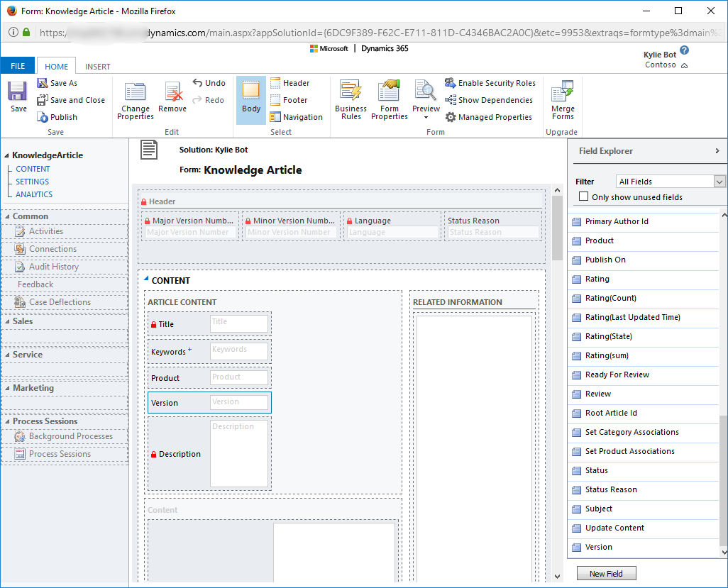Open Form Properties
This screenshot has width=728, height=588.
click(x=389, y=100)
